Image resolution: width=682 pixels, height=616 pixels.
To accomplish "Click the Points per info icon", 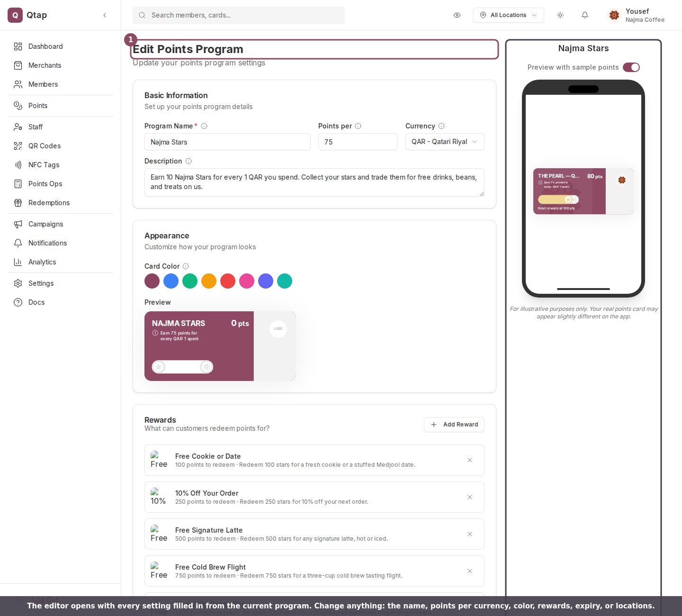I will (358, 126).
